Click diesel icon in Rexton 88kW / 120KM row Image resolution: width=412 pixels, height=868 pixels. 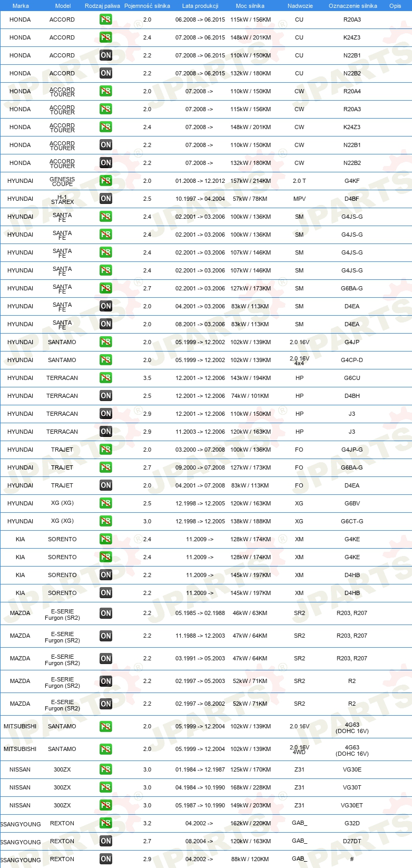105,859
